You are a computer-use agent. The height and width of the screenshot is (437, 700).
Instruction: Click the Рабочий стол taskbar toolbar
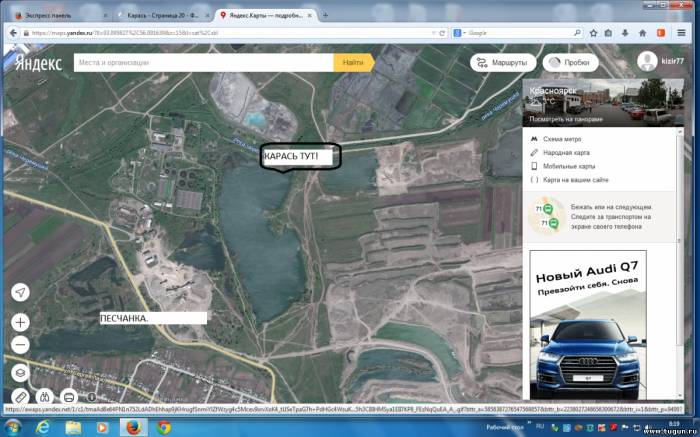pyautogui.click(x=507, y=427)
